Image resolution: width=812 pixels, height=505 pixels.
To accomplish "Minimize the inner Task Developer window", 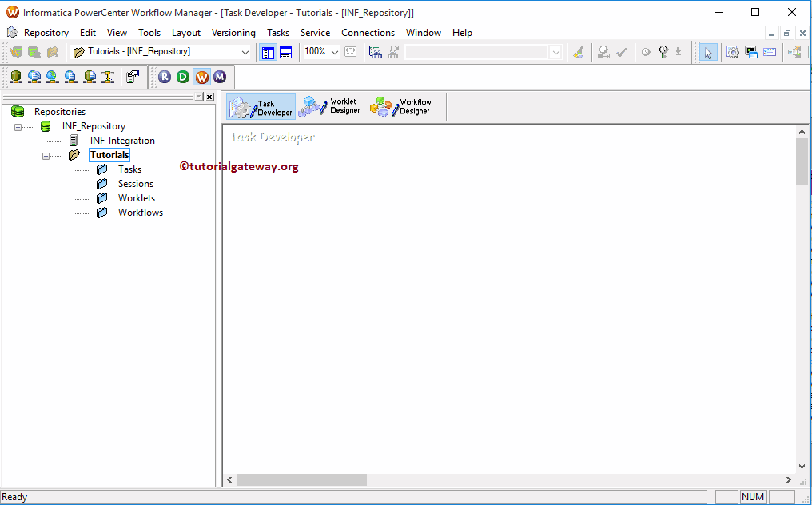I will coord(771,33).
